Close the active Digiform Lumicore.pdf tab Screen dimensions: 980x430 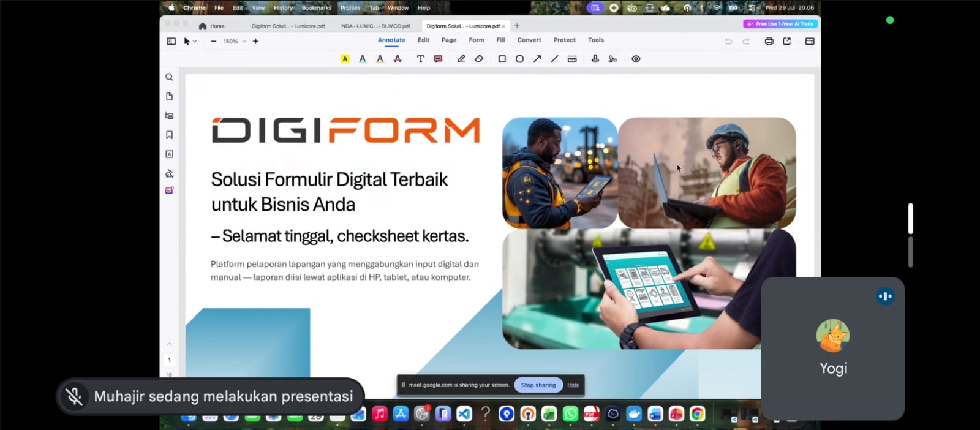(503, 26)
